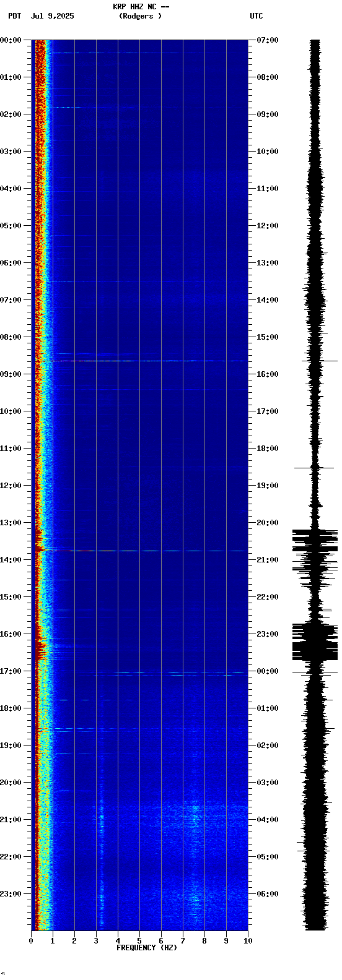Screen dimensions: 342x980
Task: Click the UTC time label 21:00
Action: (268, 560)
